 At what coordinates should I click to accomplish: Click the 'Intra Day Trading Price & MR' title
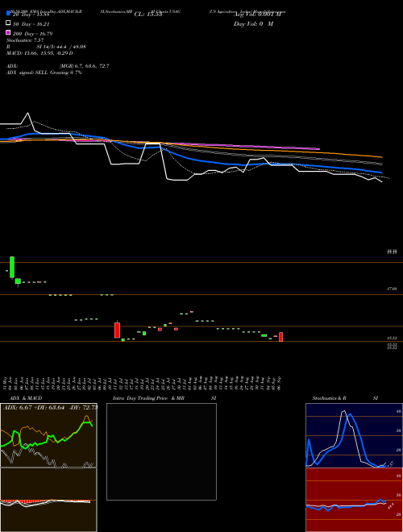148,398
